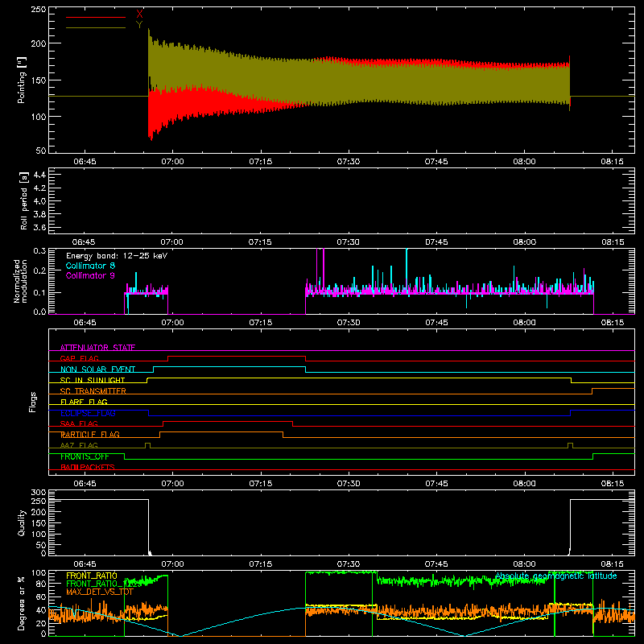Viewport: 644px width, 644px height.
Task: Click the 80 tick on 'Degrees or %' axis
Action: tap(41, 584)
